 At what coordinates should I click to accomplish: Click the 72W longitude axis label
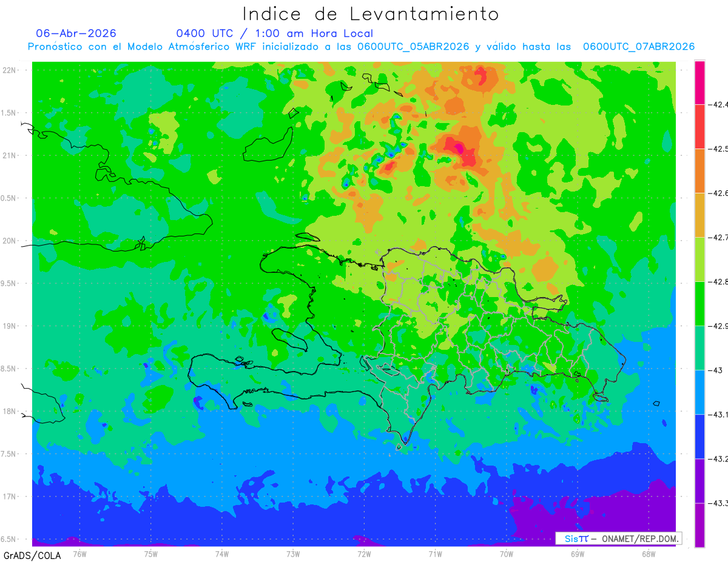coord(364,553)
